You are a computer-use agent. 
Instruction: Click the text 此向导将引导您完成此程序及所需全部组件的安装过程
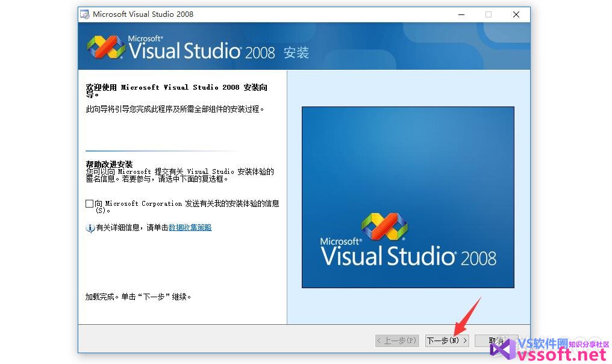pyautogui.click(x=175, y=109)
